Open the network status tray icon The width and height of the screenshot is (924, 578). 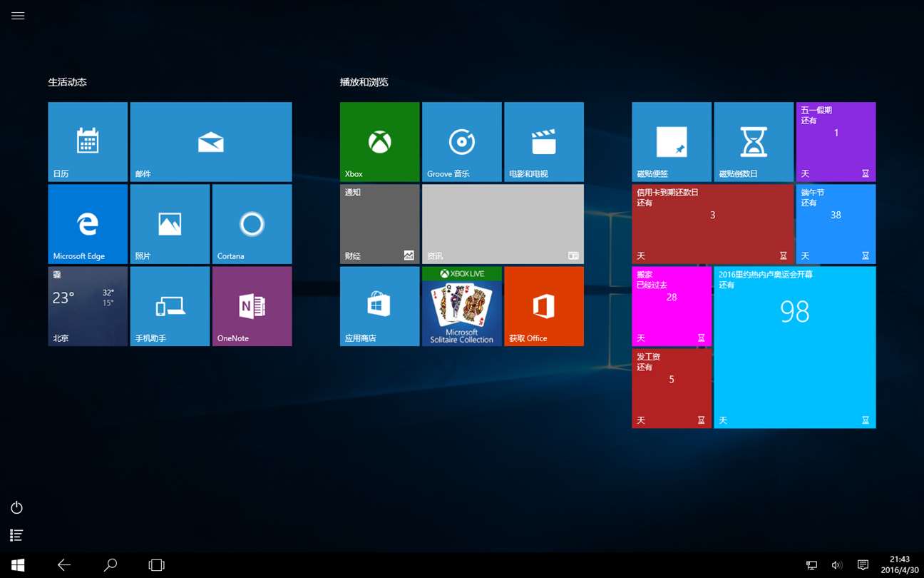[811, 565]
